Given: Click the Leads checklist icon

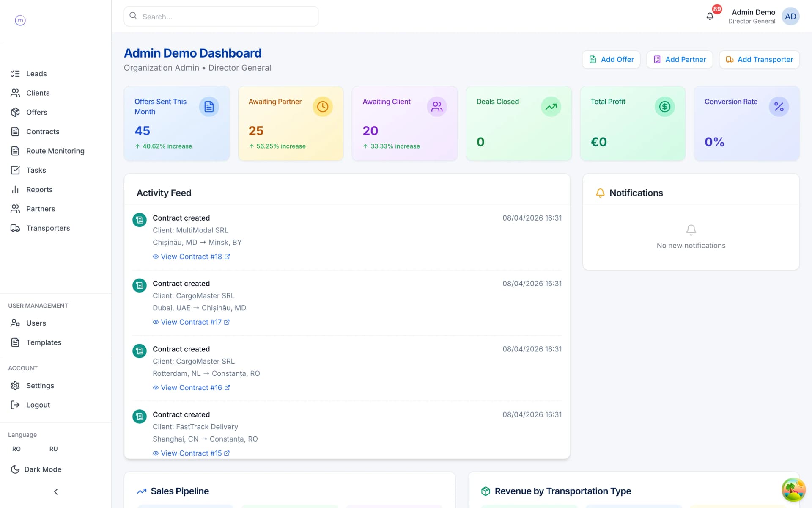Looking at the screenshot, I should (15, 74).
